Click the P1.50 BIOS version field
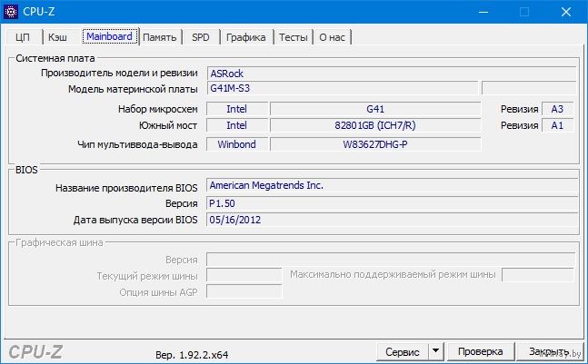 [x=392, y=203]
